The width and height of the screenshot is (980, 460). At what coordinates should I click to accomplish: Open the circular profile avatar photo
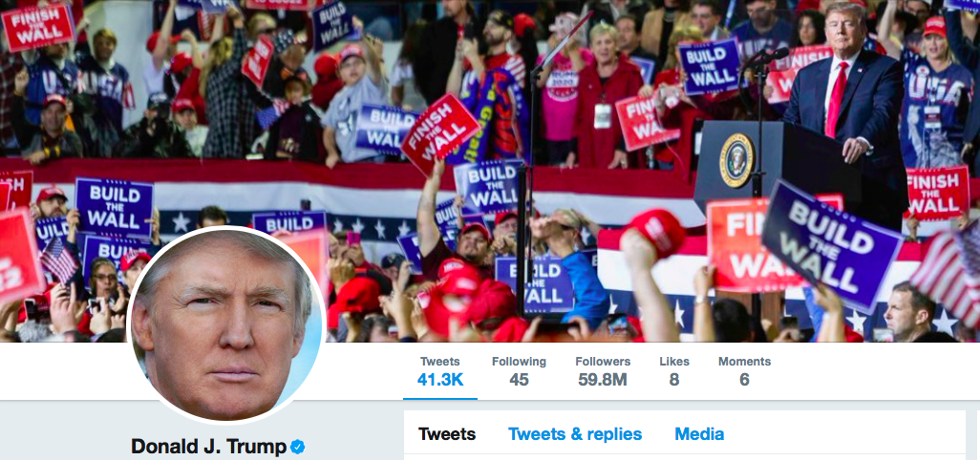pos(225,325)
